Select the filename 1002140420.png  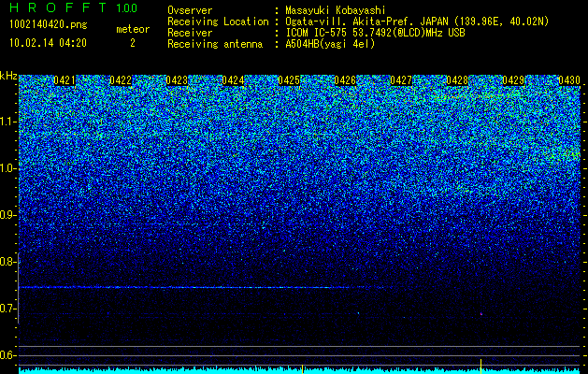tap(48, 25)
